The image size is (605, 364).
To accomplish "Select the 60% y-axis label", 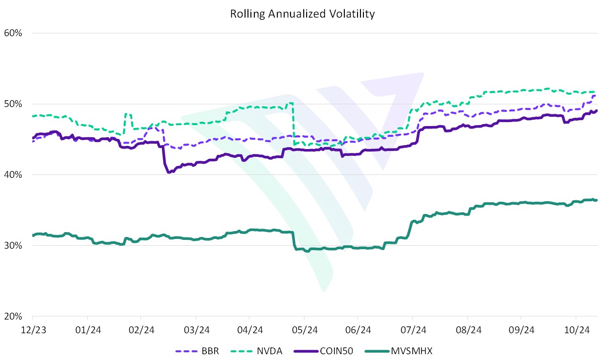I will (x=13, y=33).
